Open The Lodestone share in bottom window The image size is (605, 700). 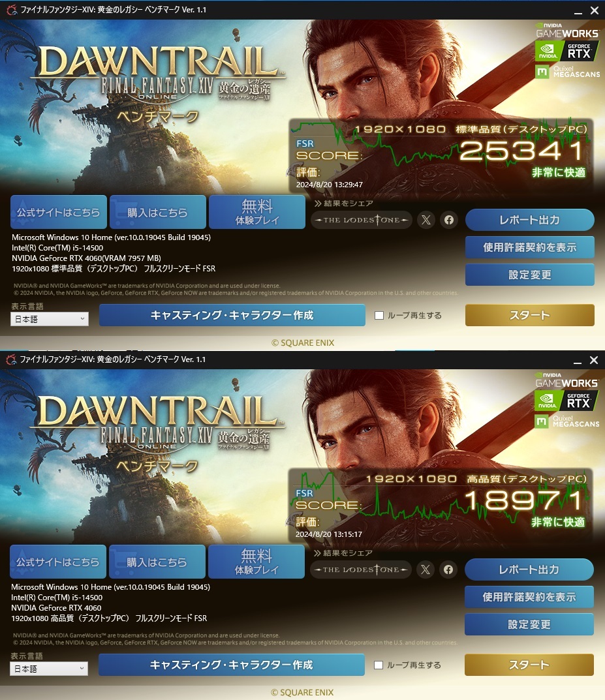361,570
